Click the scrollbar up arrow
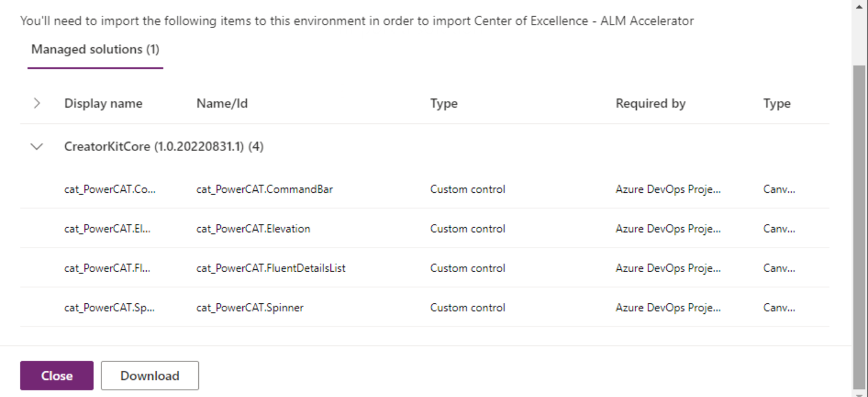 860,6
